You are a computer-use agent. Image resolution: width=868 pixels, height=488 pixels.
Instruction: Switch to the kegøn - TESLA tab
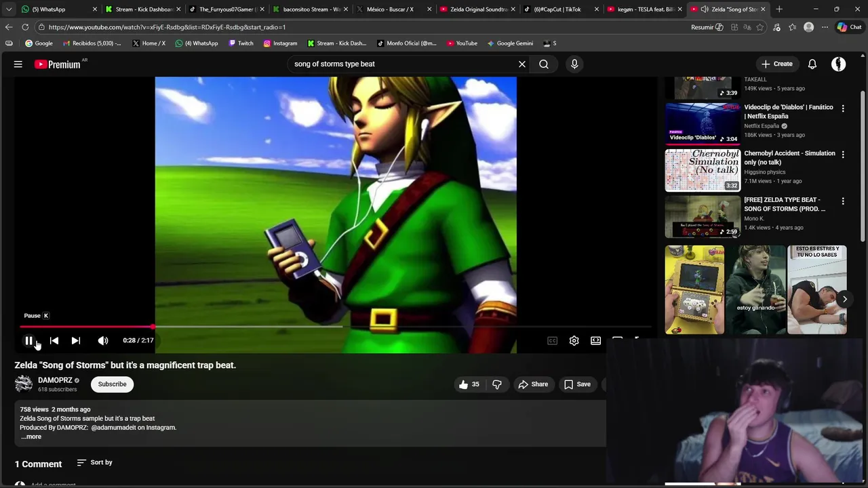pos(645,9)
